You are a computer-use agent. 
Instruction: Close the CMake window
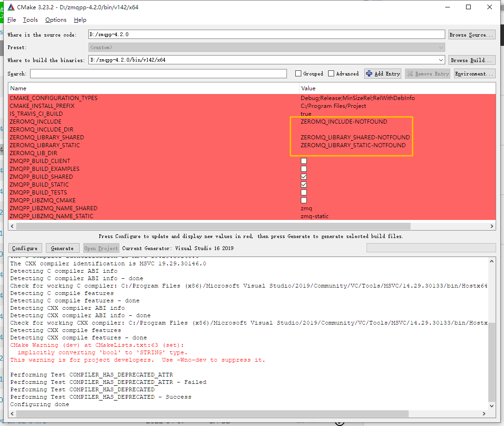pos(490,7)
